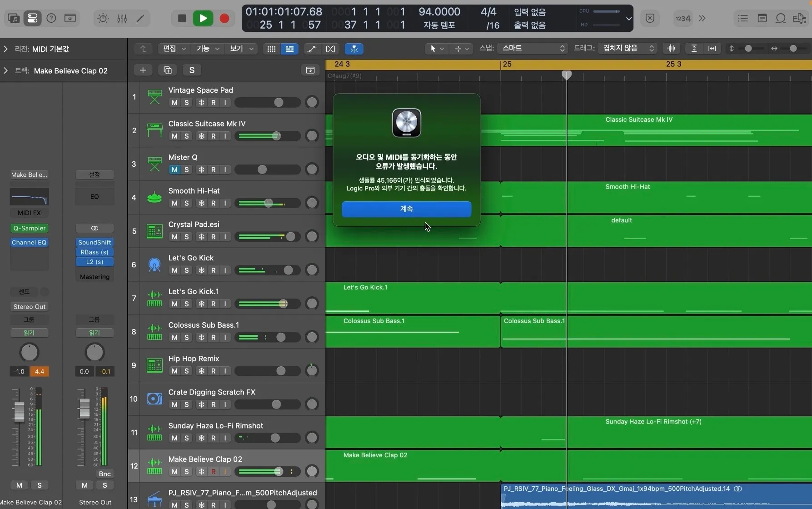The image size is (812, 509).
Task: Expand the toolbar overflow double arrow
Action: pos(702,18)
